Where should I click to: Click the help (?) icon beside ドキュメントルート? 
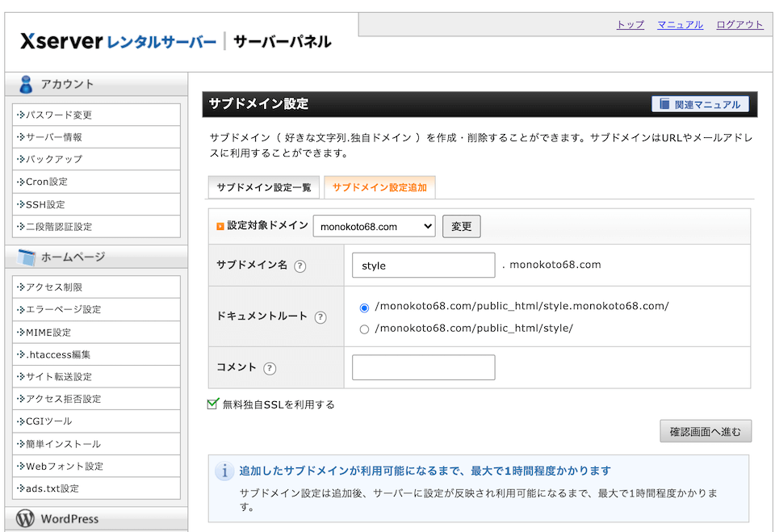tap(321, 316)
